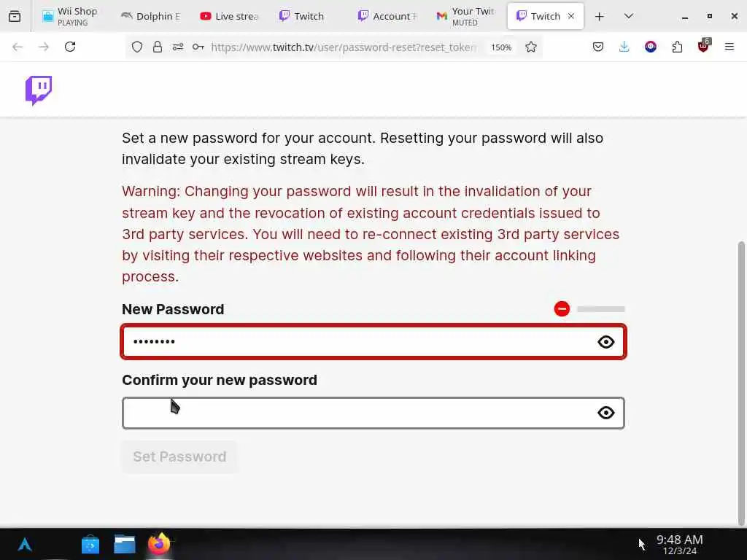747x560 pixels.
Task: Click the site lock security icon
Action: (x=157, y=47)
